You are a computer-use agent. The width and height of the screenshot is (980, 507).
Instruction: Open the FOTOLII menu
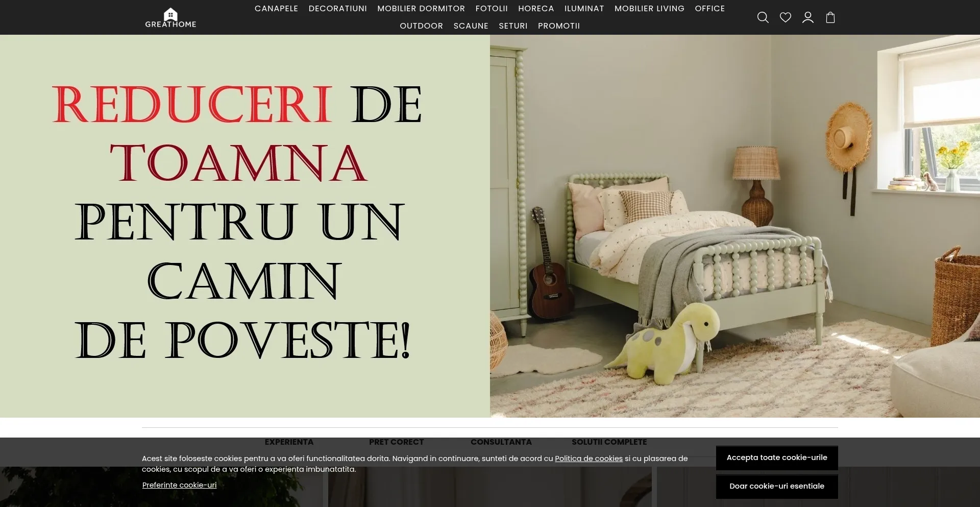492,9
